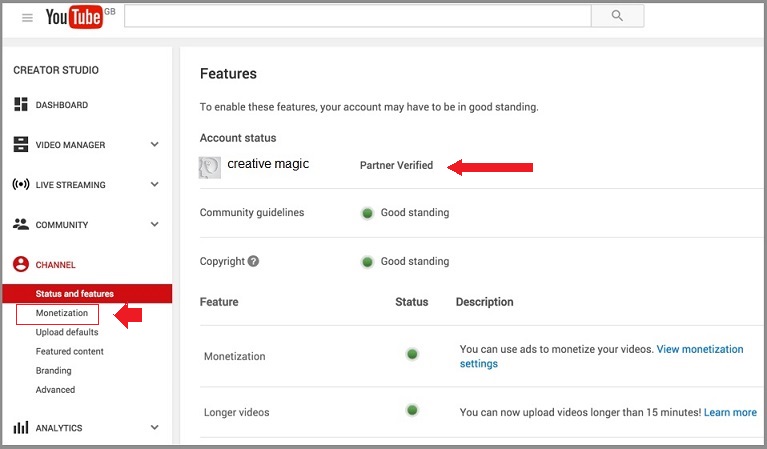Viewport: 767px width, 449px height.
Task: Click the Community guidelines label
Action: coord(252,213)
